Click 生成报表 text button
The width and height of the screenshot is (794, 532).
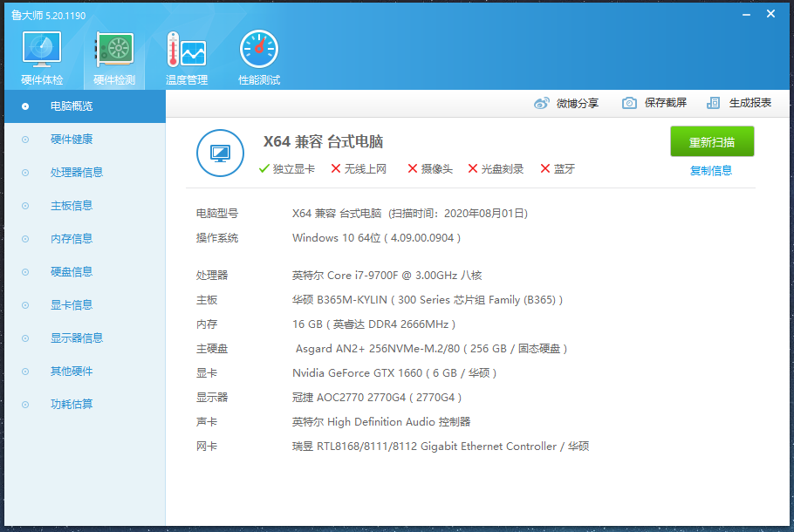coord(750,103)
